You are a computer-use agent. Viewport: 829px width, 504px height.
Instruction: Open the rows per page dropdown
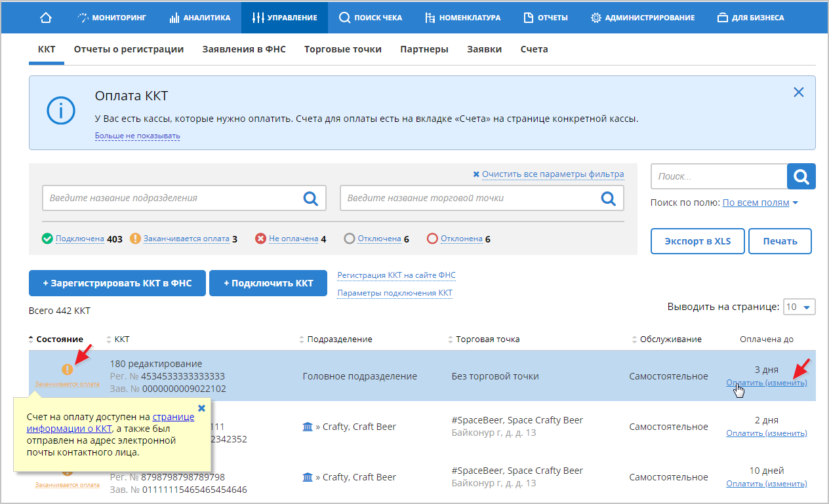799,307
